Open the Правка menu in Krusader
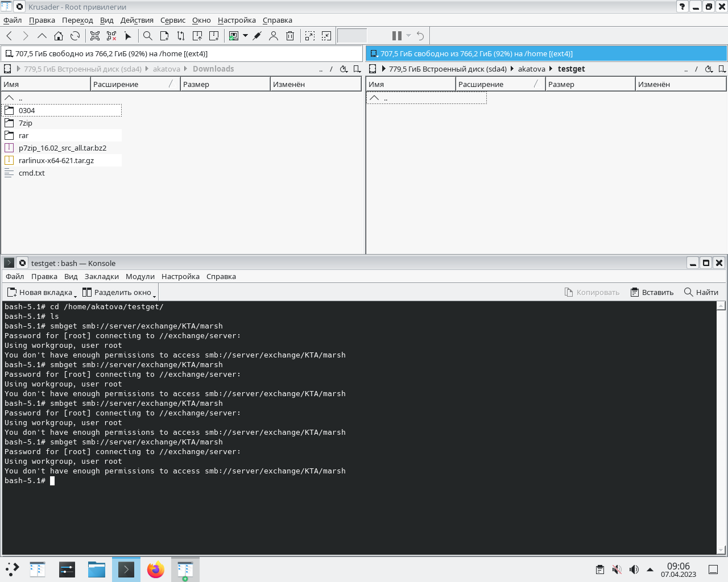Viewport: 728px width, 582px height. click(x=42, y=20)
